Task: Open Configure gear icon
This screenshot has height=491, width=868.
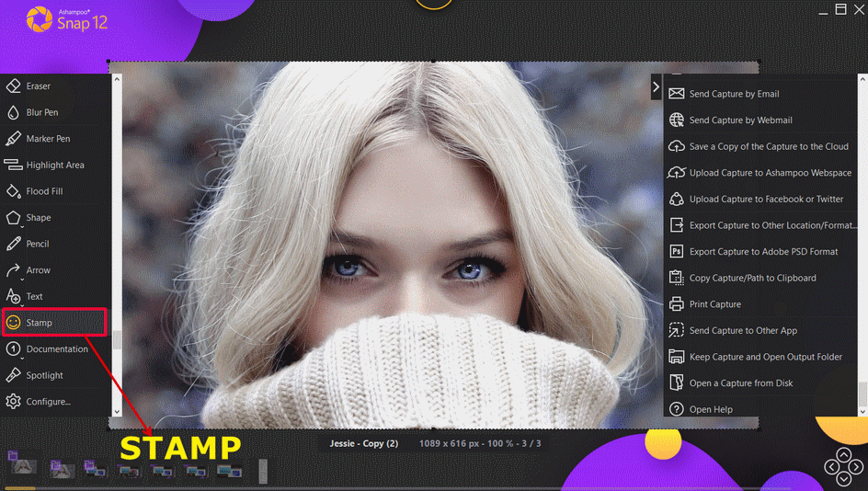Action: click(13, 402)
